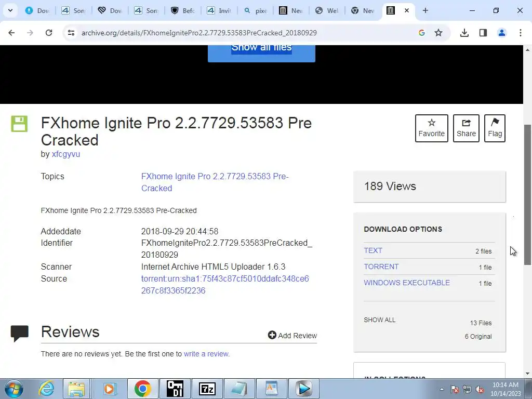This screenshot has width=532, height=399.
Task: Click the page vertical scrollbar thumb
Action: click(x=527, y=195)
